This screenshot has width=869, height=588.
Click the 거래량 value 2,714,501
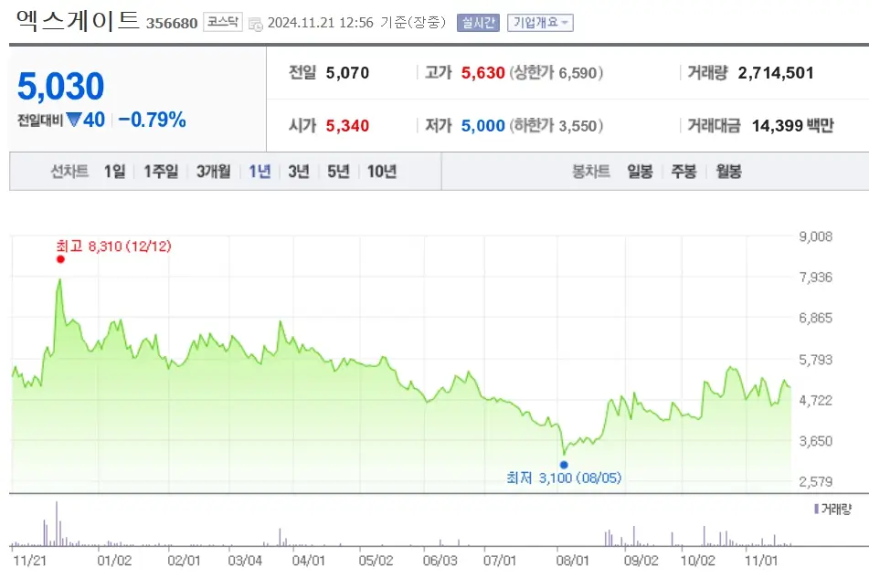[x=776, y=72]
